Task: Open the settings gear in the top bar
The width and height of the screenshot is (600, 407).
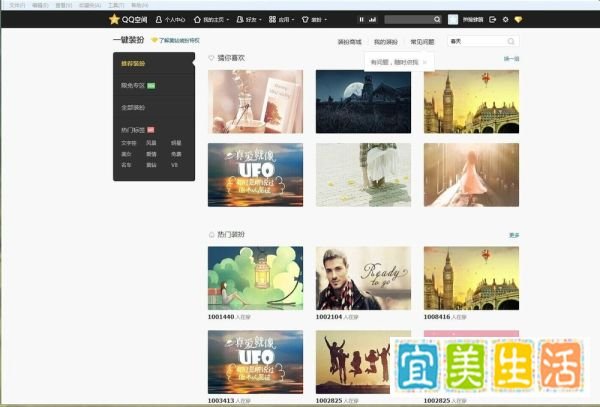Action: pos(505,20)
